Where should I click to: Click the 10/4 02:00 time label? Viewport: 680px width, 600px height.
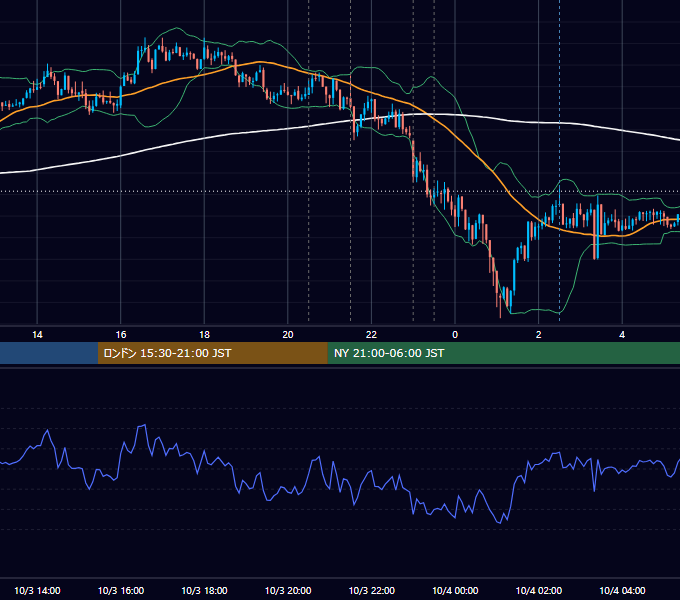tap(539, 590)
